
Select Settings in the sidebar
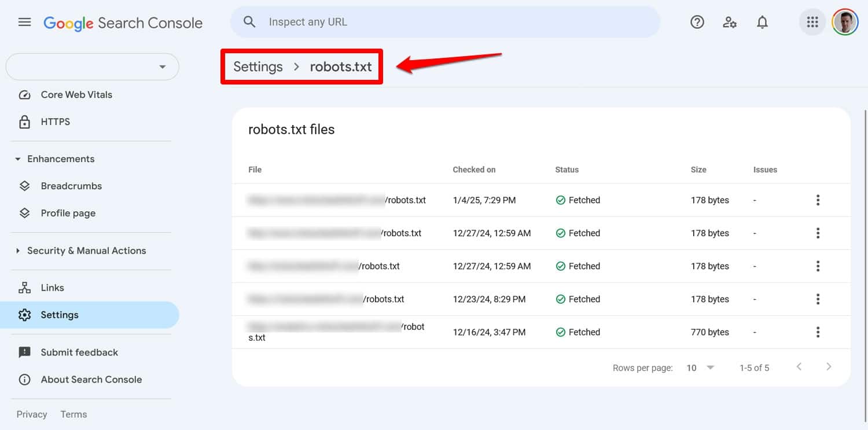point(90,315)
